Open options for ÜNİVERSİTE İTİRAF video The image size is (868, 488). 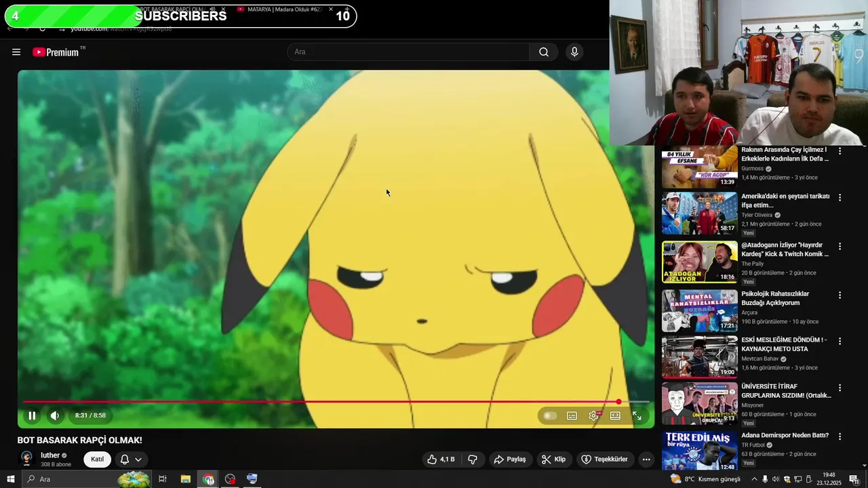point(840,388)
